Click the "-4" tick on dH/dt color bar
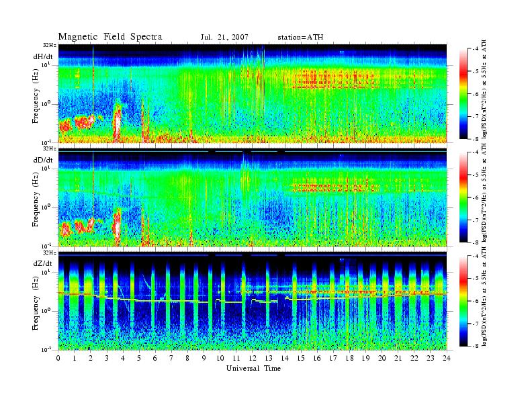532x411 pixels. 476,49
